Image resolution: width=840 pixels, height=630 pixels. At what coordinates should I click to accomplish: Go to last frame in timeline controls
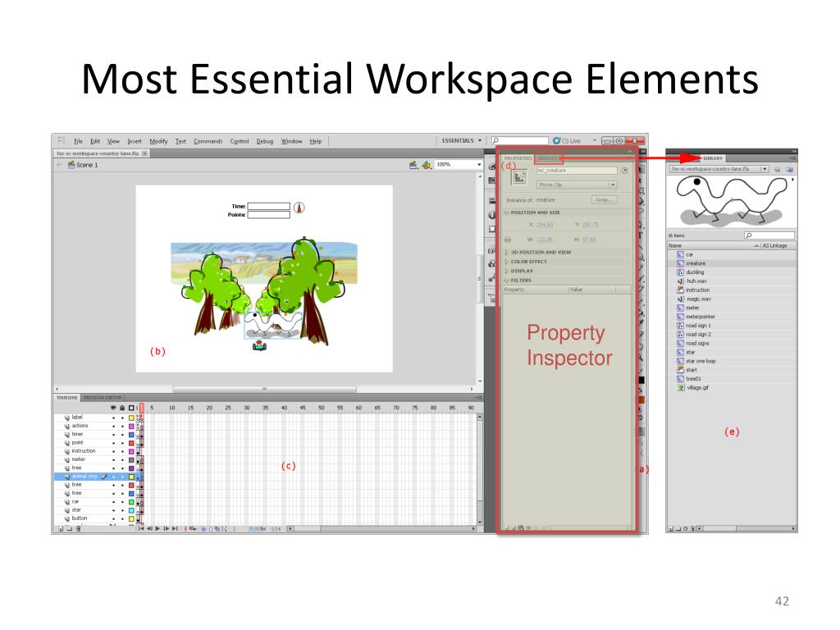175,529
